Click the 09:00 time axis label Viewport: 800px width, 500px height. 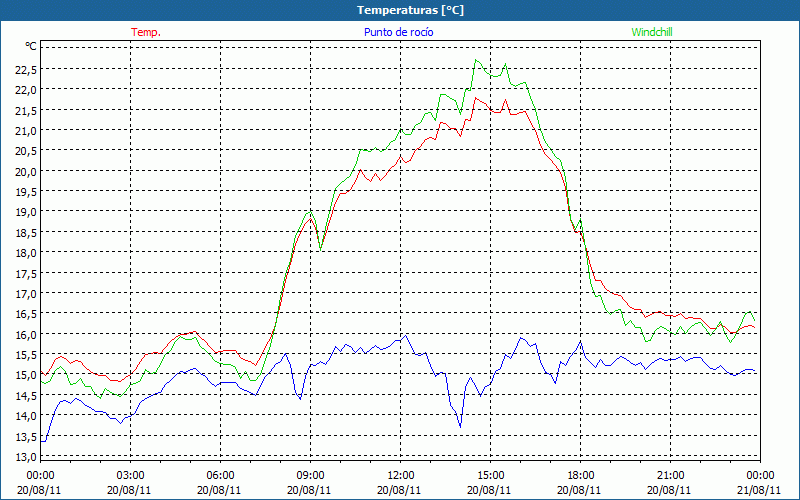click(310, 476)
